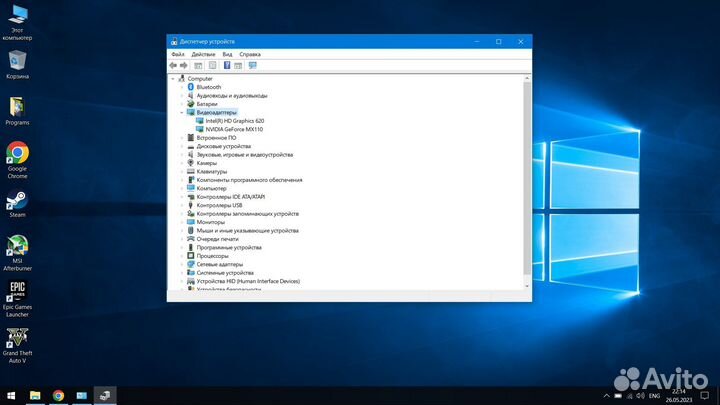Collapse the Computer root node arrow
The height and width of the screenshot is (405, 720).
point(173,79)
